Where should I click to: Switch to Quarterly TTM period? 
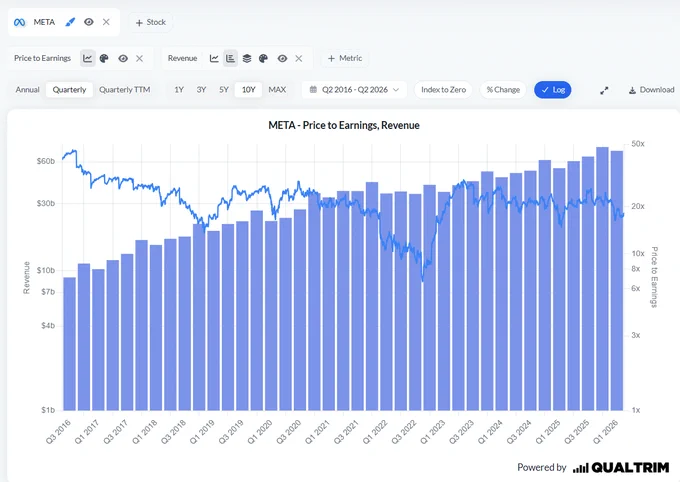click(x=124, y=90)
